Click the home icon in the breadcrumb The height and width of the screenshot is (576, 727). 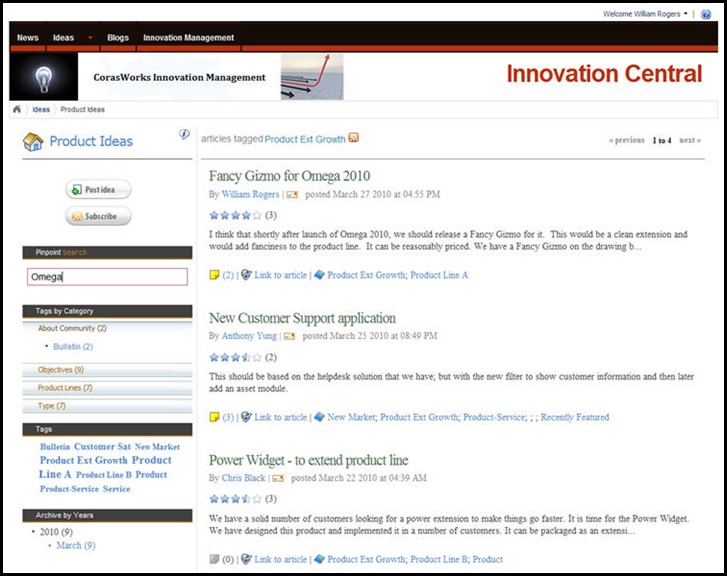pos(17,110)
